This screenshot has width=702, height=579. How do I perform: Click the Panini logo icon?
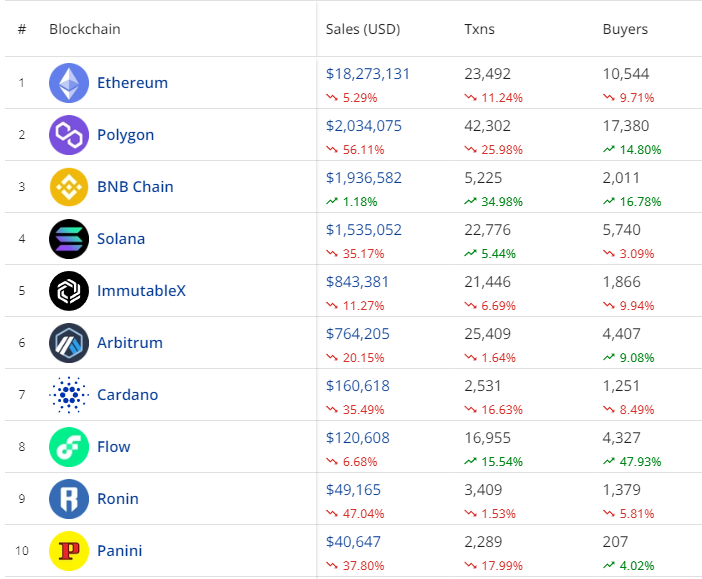coord(69,550)
